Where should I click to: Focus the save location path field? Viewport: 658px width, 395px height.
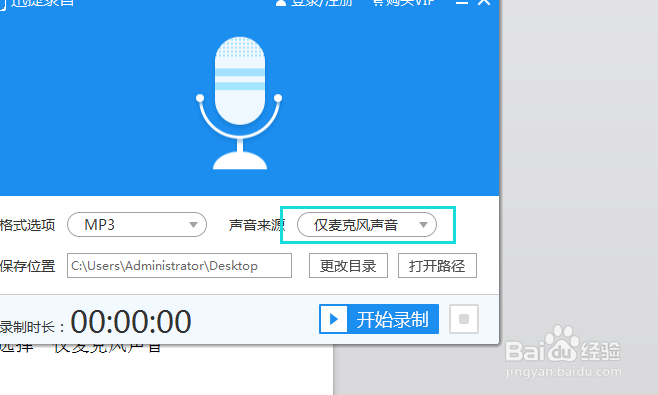(179, 265)
